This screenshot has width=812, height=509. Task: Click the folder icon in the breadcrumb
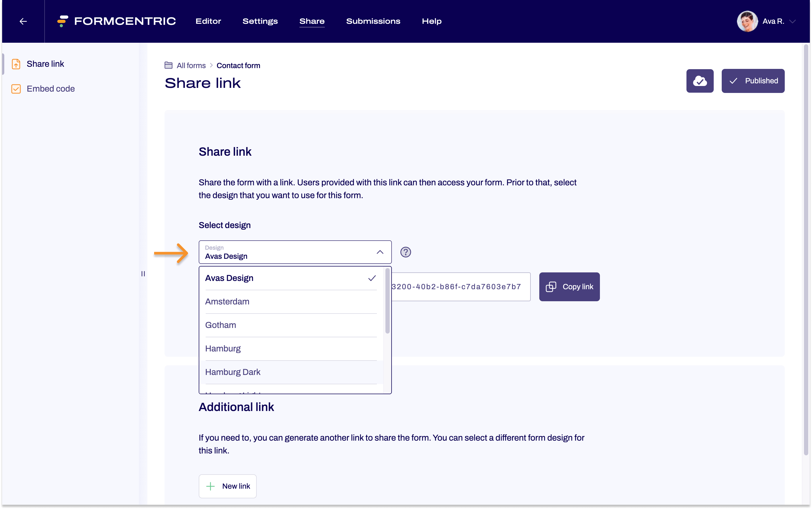pos(169,65)
